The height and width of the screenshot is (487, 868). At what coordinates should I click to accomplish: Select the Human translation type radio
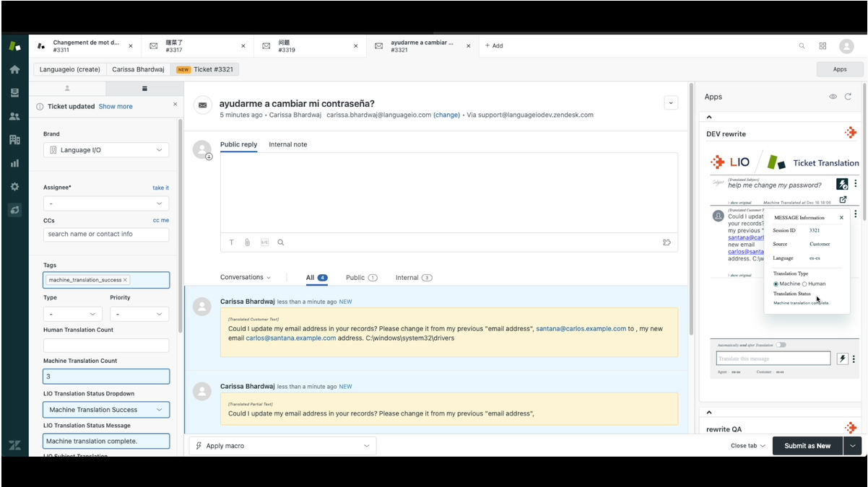(x=804, y=284)
